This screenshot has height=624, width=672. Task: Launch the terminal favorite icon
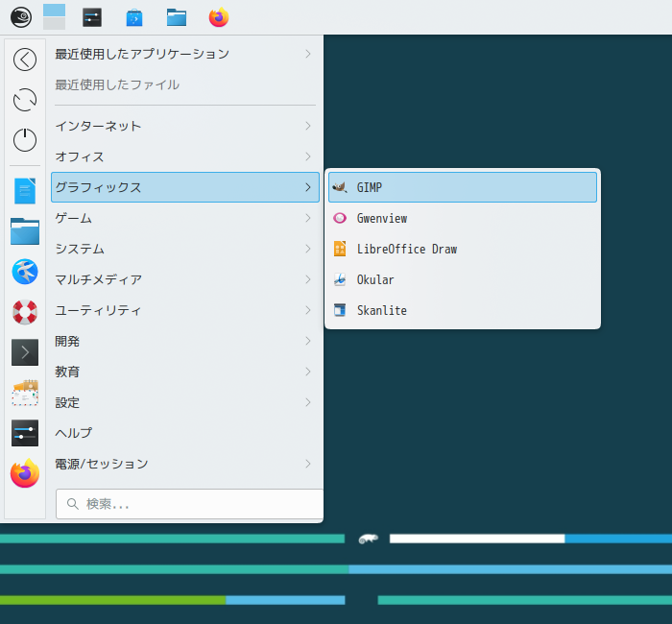pyautogui.click(x=25, y=352)
